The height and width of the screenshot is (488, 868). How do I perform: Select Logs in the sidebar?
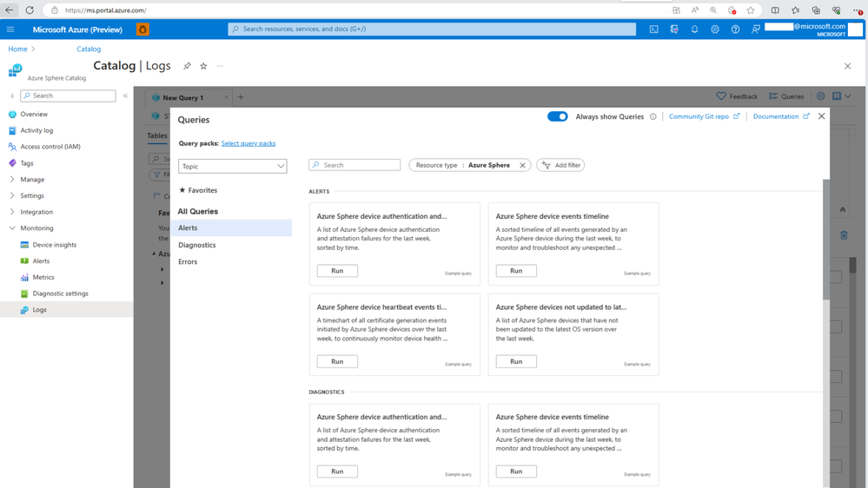coord(66,310)
